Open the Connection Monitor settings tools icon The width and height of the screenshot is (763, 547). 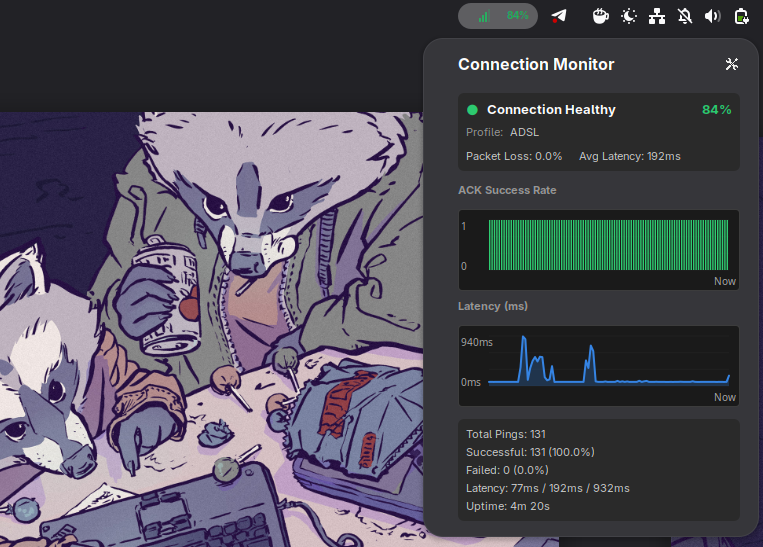[731, 64]
